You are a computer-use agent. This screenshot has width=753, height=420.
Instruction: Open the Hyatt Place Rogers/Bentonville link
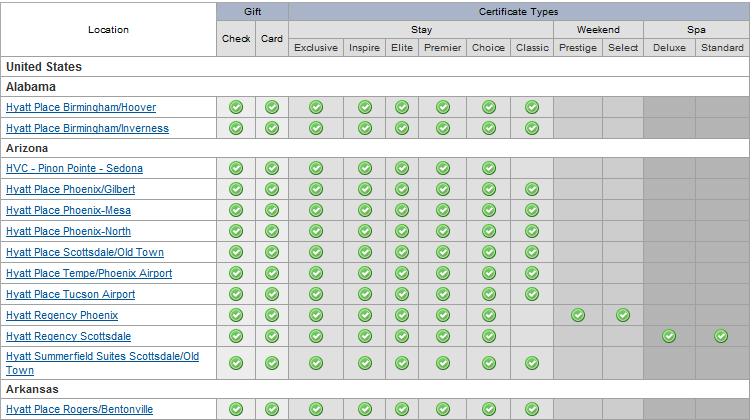79,409
